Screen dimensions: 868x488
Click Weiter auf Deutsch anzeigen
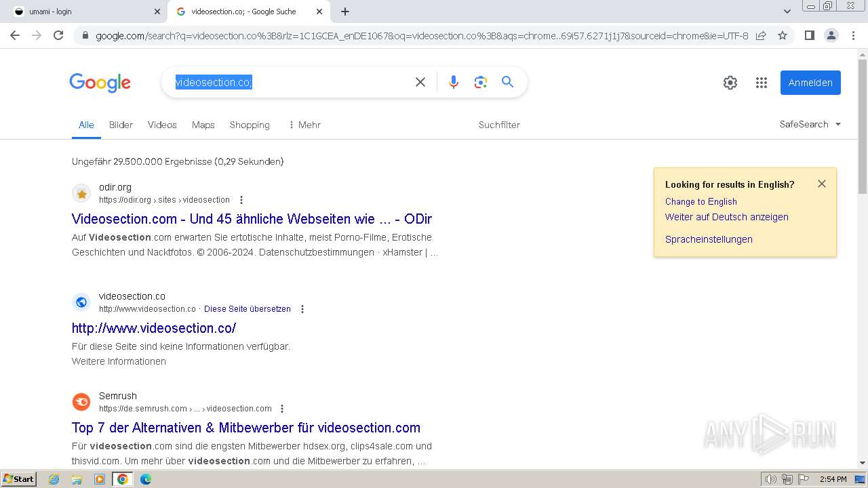click(727, 217)
